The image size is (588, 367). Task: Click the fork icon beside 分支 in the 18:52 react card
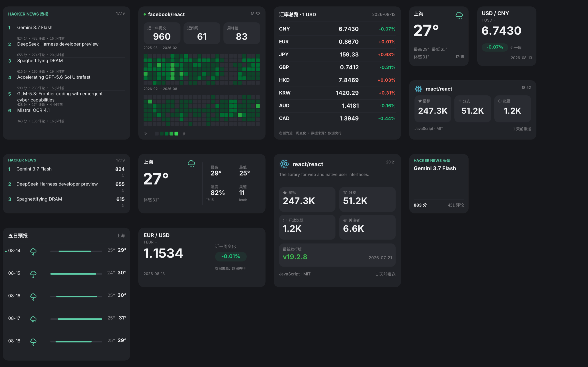460,101
